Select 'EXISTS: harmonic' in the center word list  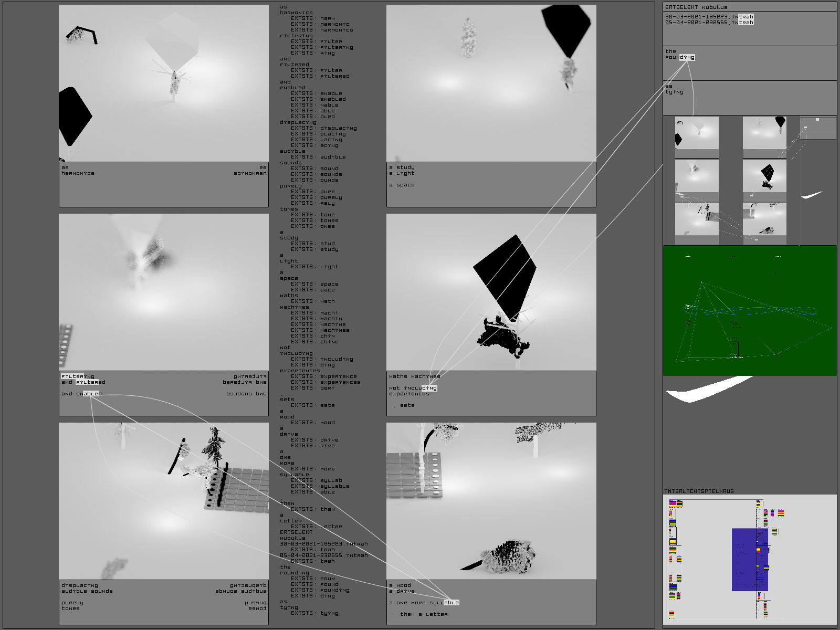(320, 24)
